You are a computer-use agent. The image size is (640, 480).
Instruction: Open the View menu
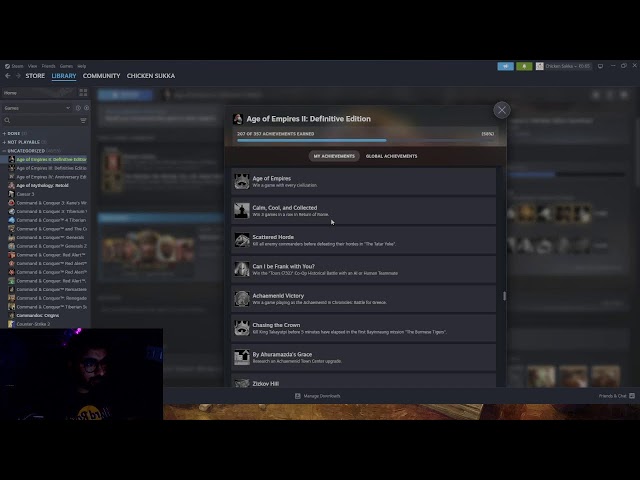(32, 66)
